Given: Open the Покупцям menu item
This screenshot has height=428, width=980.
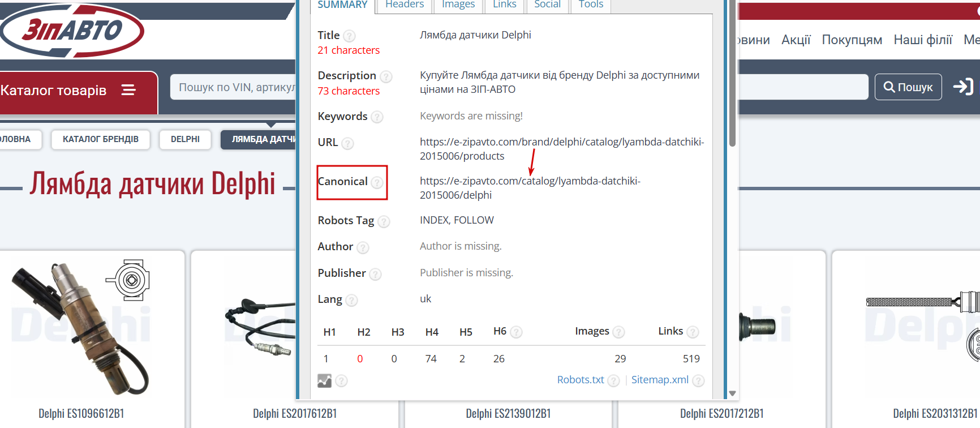Looking at the screenshot, I should pos(852,40).
